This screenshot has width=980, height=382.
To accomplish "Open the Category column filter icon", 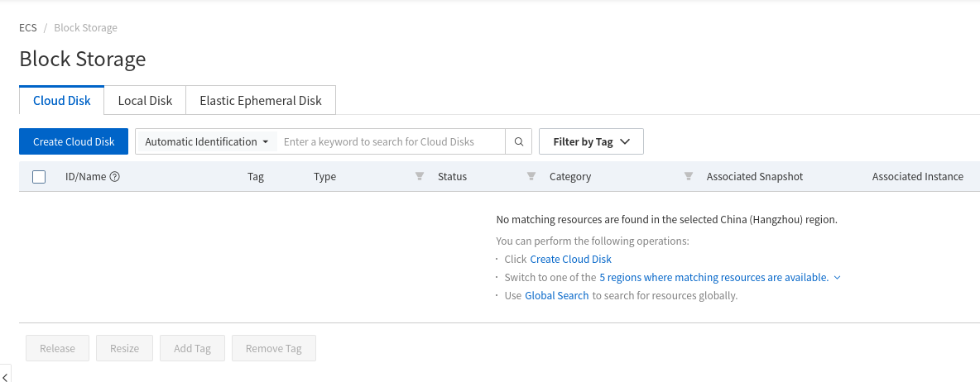I will 688,176.
